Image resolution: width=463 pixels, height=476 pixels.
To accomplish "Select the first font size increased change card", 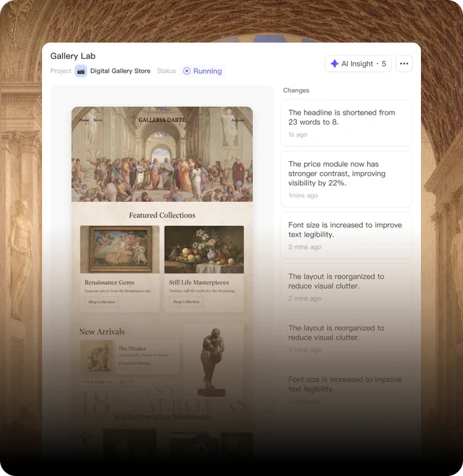I will 346,236.
